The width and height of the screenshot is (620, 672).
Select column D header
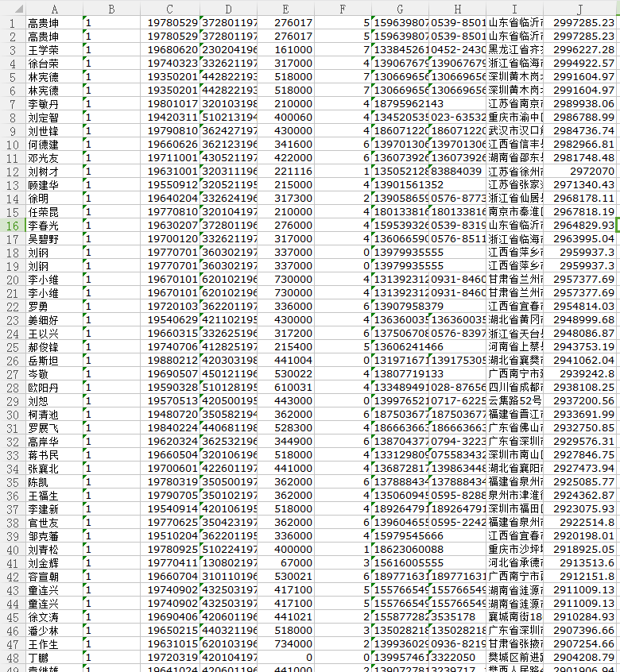pos(229,9)
